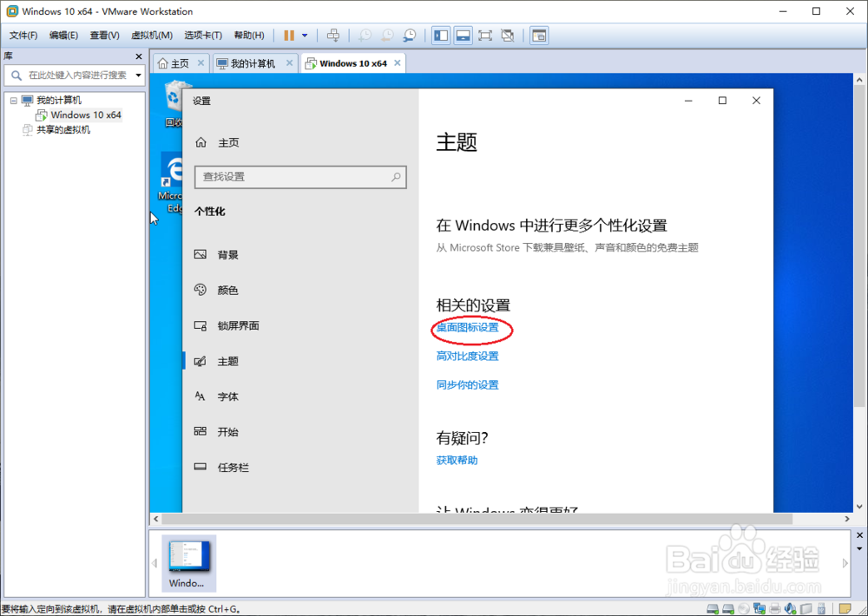Toggle the thumbnail bar view button
Viewport: 868px width, 616px height.
click(463, 36)
